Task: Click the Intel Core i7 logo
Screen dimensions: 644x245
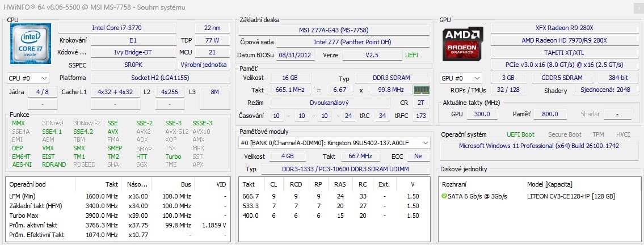Action: pyautogui.click(x=31, y=44)
